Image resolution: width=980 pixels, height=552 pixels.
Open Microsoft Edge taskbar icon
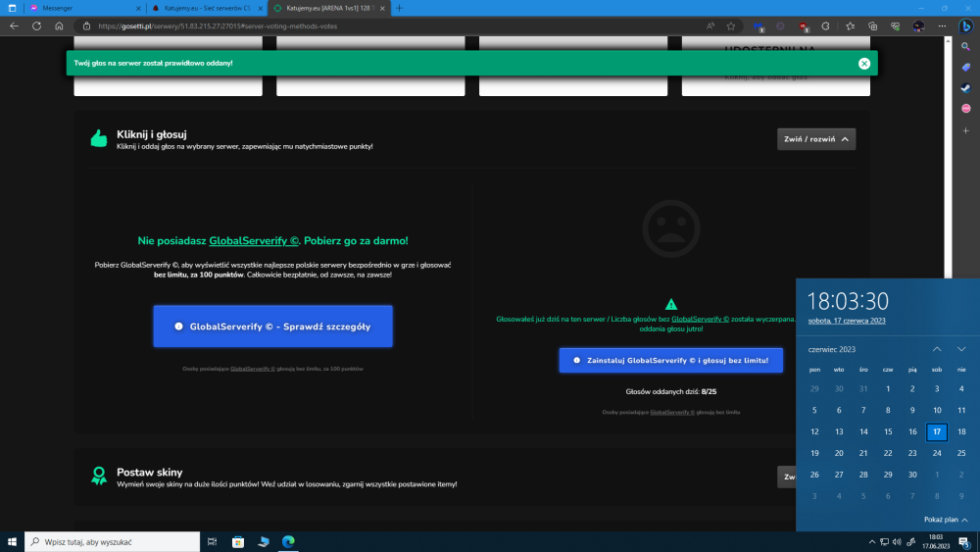(288, 541)
